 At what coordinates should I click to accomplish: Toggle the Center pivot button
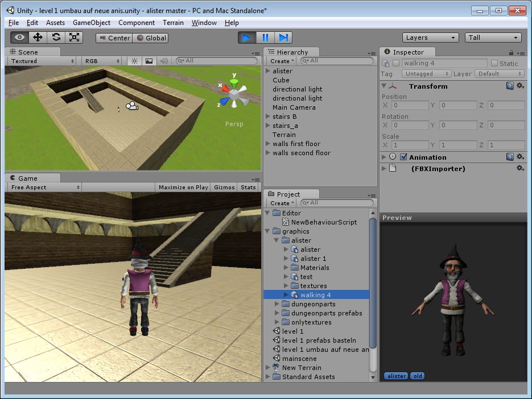114,38
